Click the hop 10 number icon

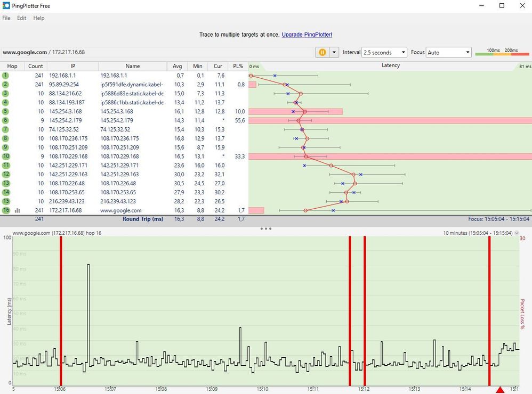click(x=5, y=157)
